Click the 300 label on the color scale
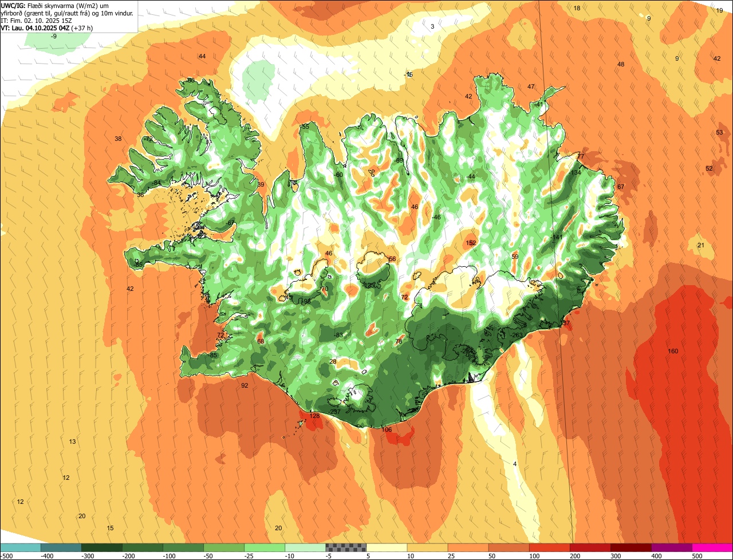Image resolution: width=733 pixels, height=560 pixels. pyautogui.click(x=614, y=555)
